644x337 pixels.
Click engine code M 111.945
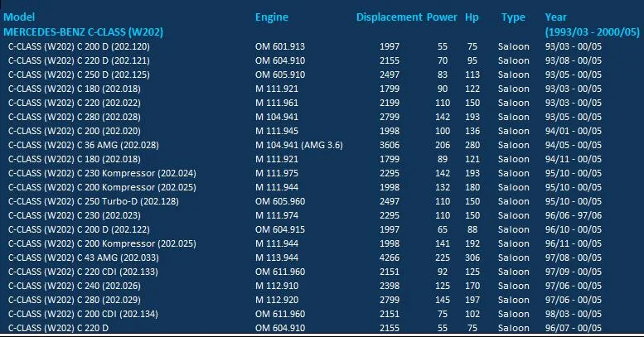[x=277, y=131]
